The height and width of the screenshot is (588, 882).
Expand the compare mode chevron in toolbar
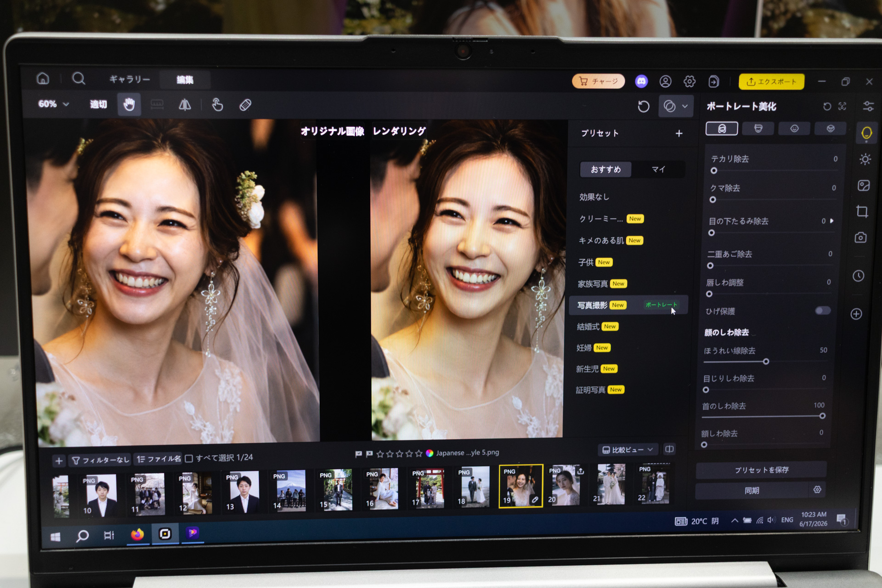(x=685, y=107)
